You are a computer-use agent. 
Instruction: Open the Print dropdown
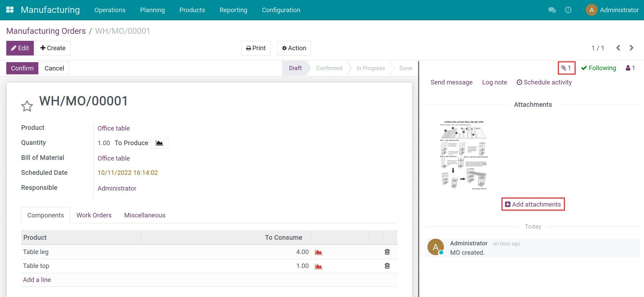click(256, 48)
